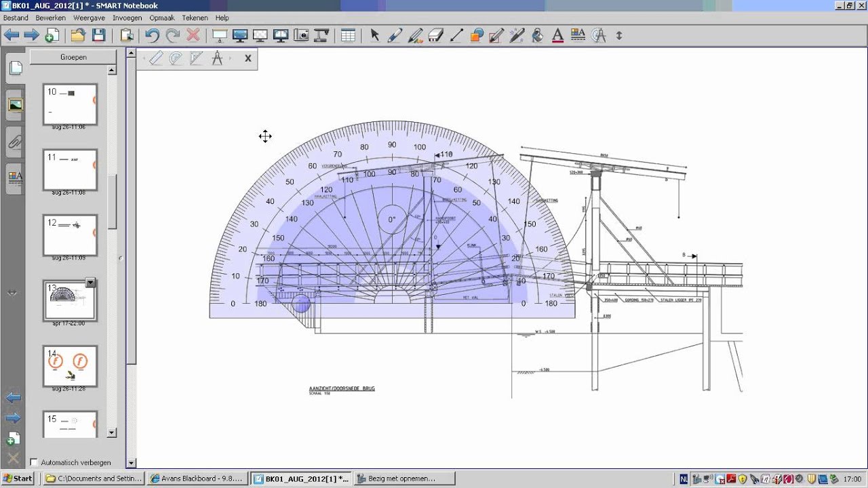
Task: Select the Text tool with red A
Action: tap(558, 35)
